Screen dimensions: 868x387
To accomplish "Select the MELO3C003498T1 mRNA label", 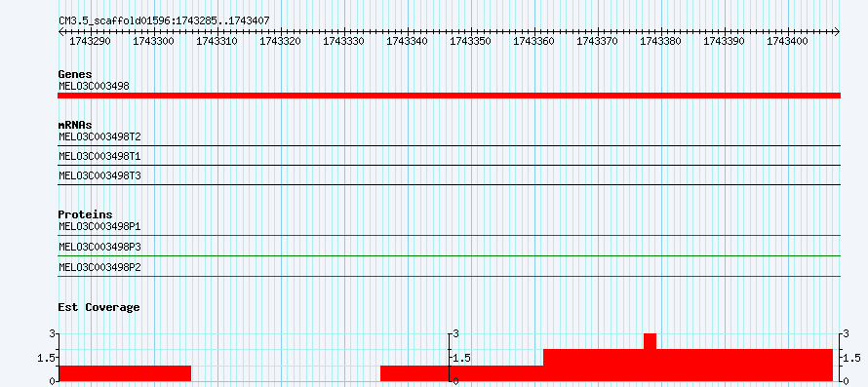I will click(99, 156).
